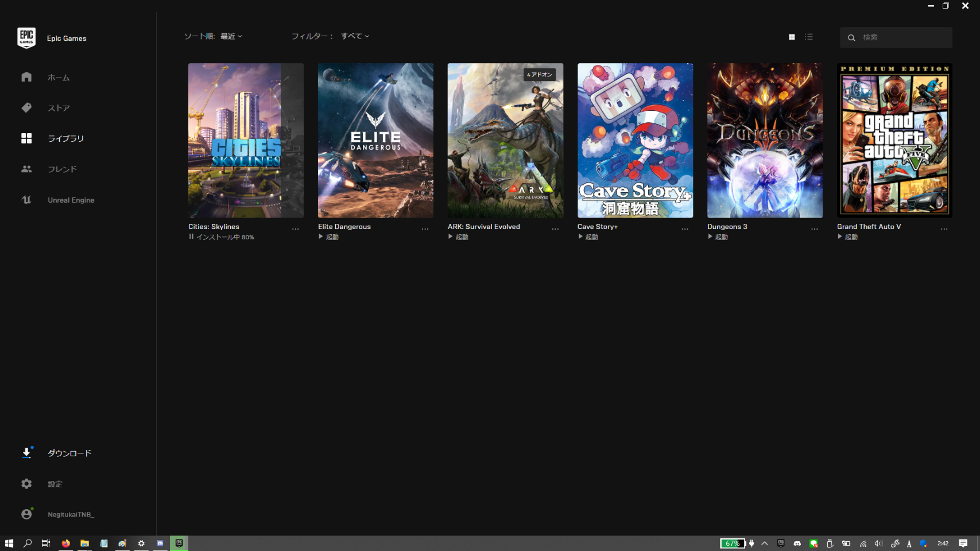Pause the Cities: Skylines installation
Screen dimensions: 980x551
191,236
